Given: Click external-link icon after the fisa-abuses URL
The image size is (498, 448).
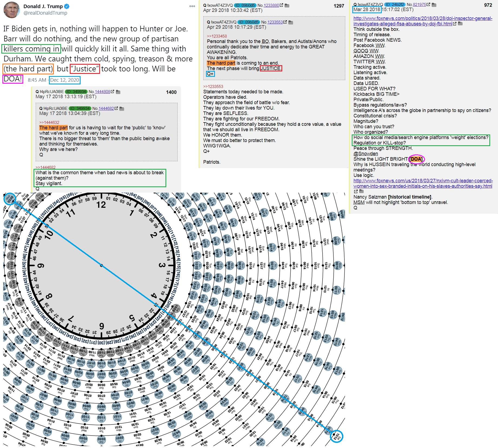Looking at the screenshot, I should tap(455, 24).
